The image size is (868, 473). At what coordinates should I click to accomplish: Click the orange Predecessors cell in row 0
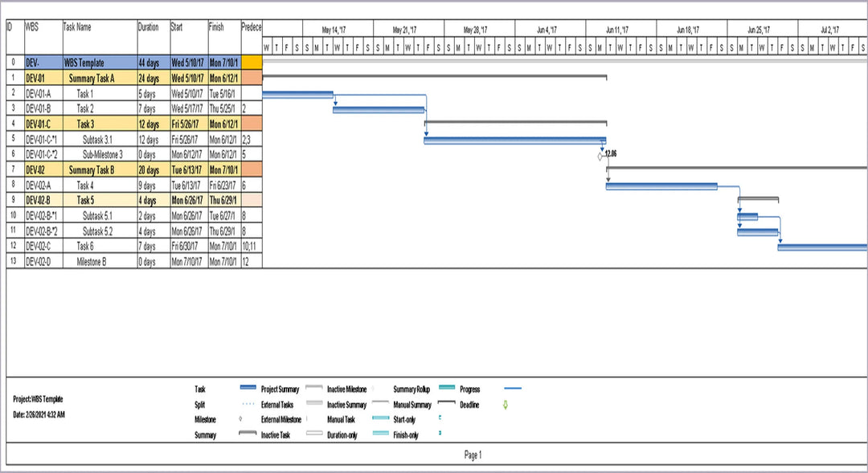(252, 63)
